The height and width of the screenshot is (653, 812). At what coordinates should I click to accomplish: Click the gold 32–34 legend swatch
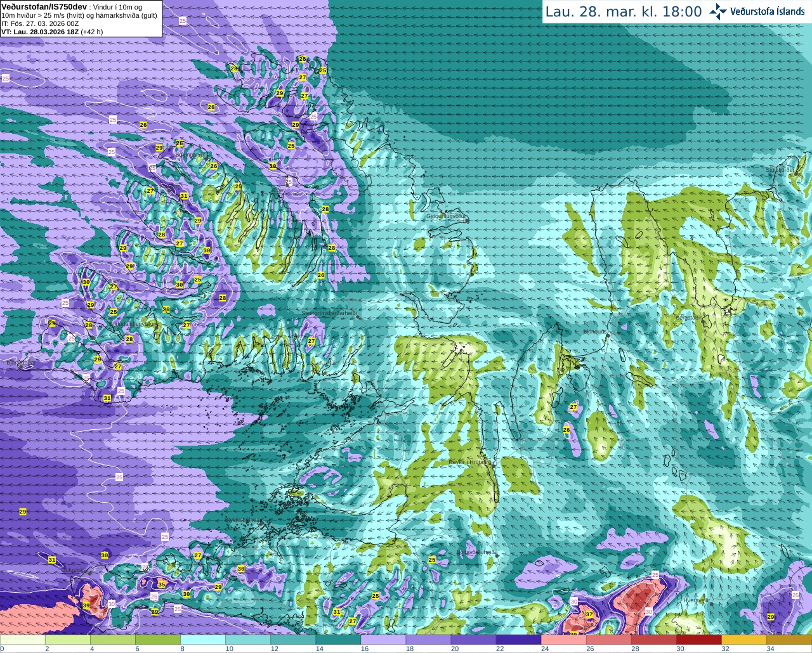[744, 639]
